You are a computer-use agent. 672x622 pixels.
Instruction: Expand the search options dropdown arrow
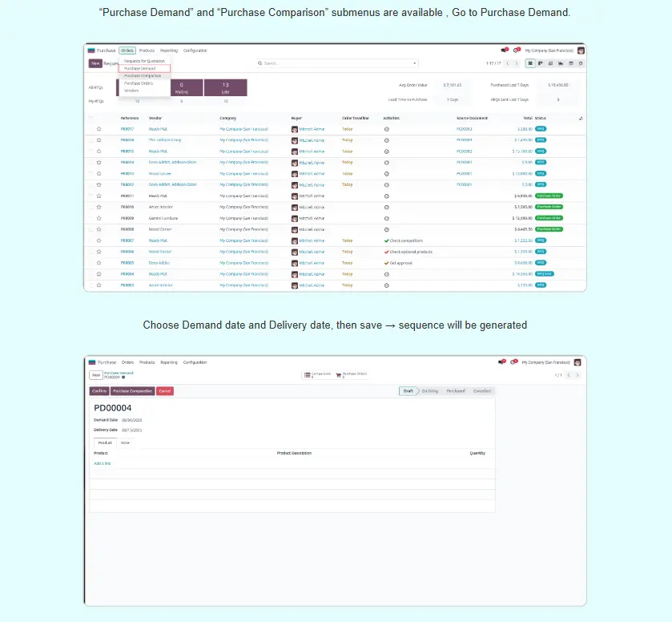[414, 63]
